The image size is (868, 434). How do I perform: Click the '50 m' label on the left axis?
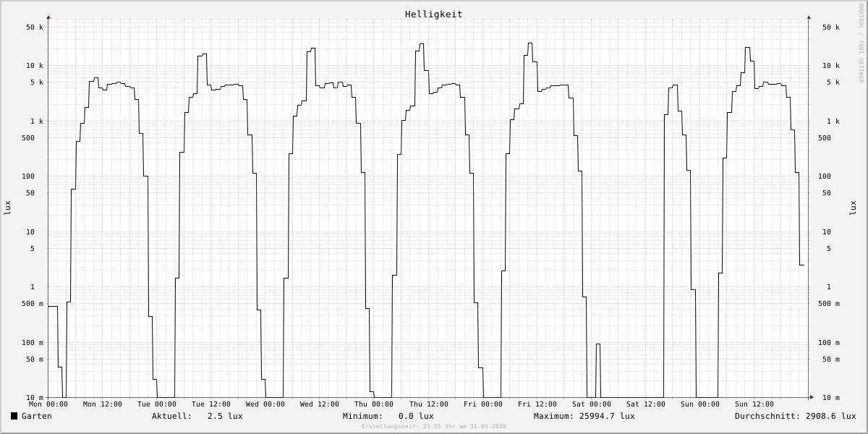(35, 359)
